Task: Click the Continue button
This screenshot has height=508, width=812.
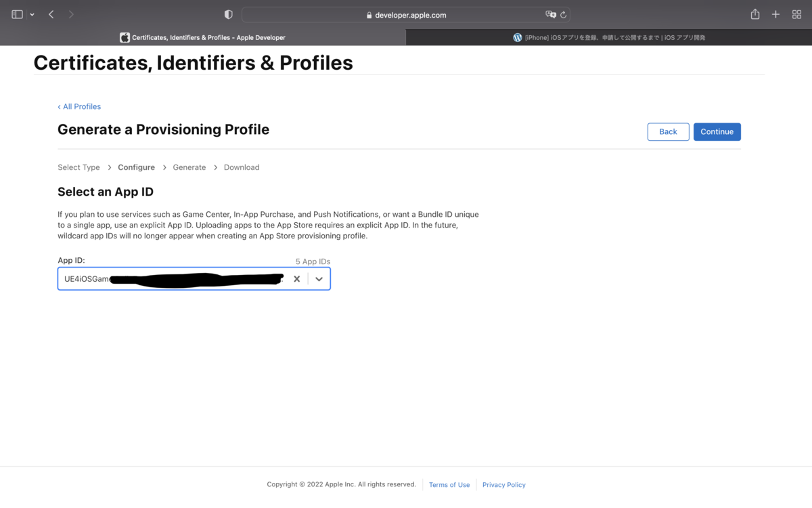Action: point(717,131)
